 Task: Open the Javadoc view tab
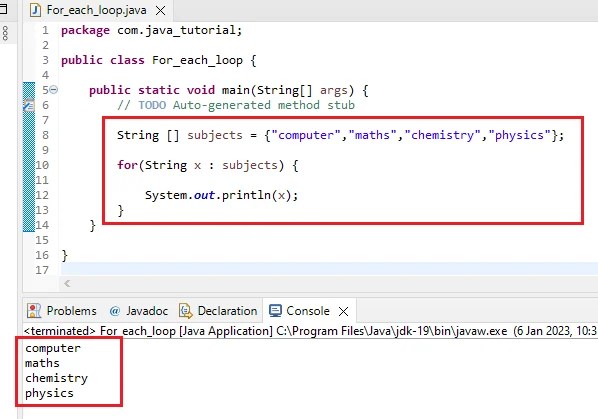(138, 311)
